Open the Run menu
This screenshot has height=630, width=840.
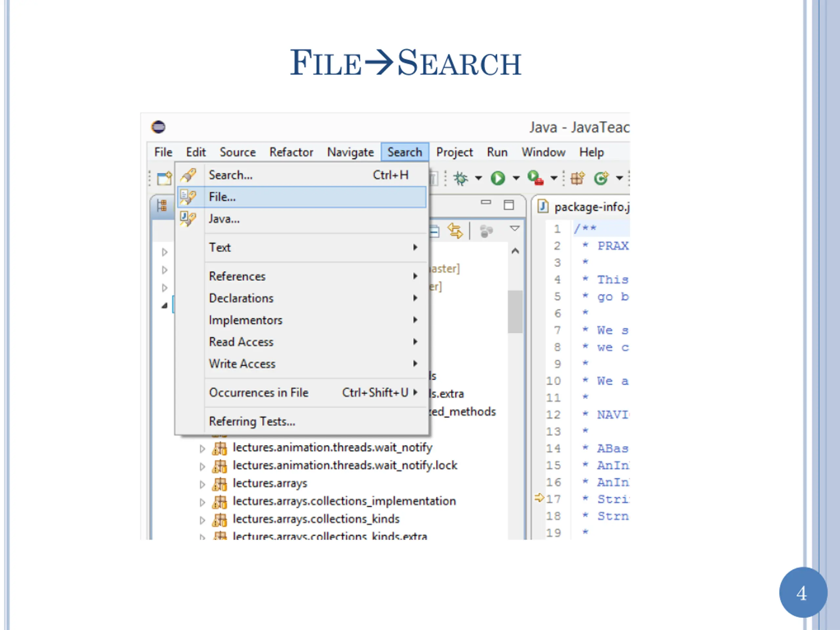(x=497, y=152)
